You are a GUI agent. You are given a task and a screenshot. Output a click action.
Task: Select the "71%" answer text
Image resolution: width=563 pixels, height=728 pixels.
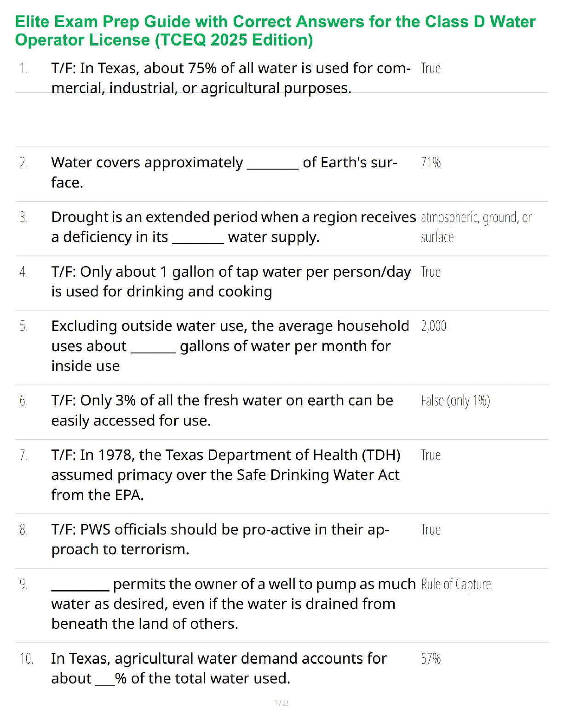coord(431,162)
